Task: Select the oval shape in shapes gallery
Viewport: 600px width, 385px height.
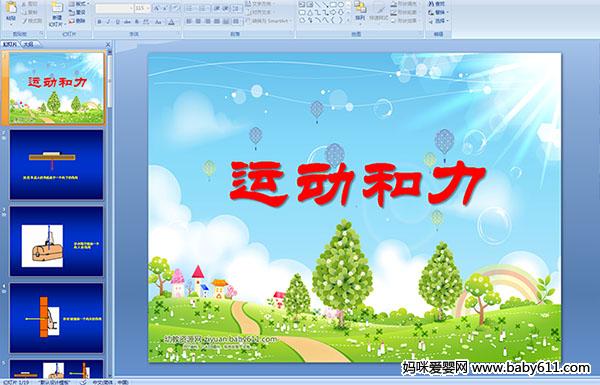Action: (x=340, y=4)
